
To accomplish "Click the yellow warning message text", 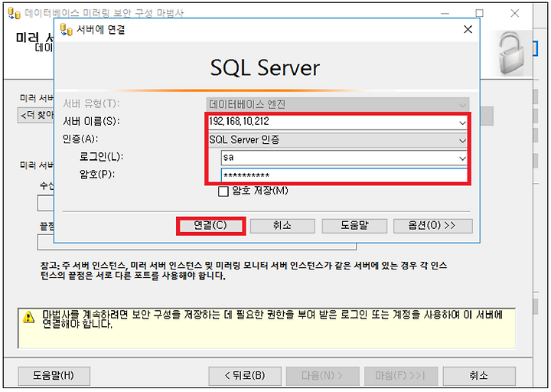I will (272, 318).
